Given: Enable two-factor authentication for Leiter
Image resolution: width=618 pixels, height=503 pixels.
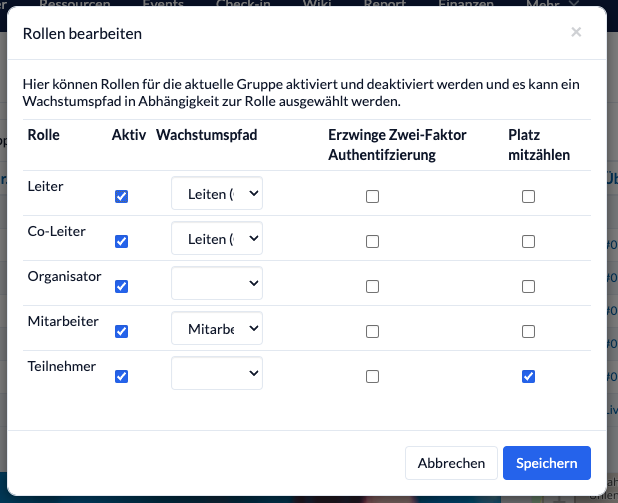Looking at the screenshot, I should click(x=372, y=196).
